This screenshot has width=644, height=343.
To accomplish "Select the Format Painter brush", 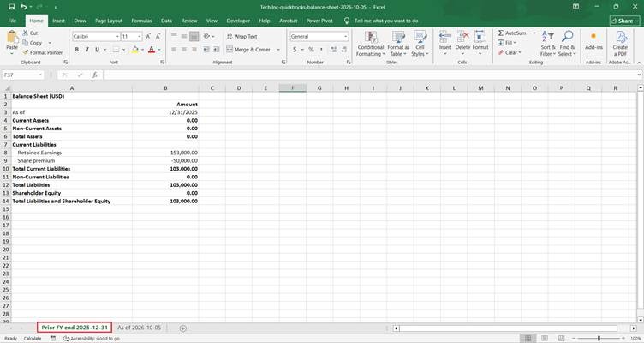I will [42, 52].
